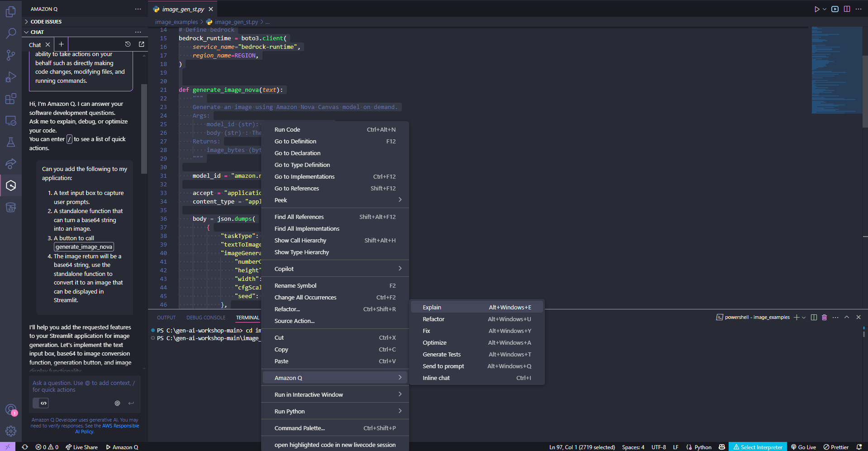Open the Extensions view
The width and height of the screenshot is (868, 451).
tap(11, 99)
